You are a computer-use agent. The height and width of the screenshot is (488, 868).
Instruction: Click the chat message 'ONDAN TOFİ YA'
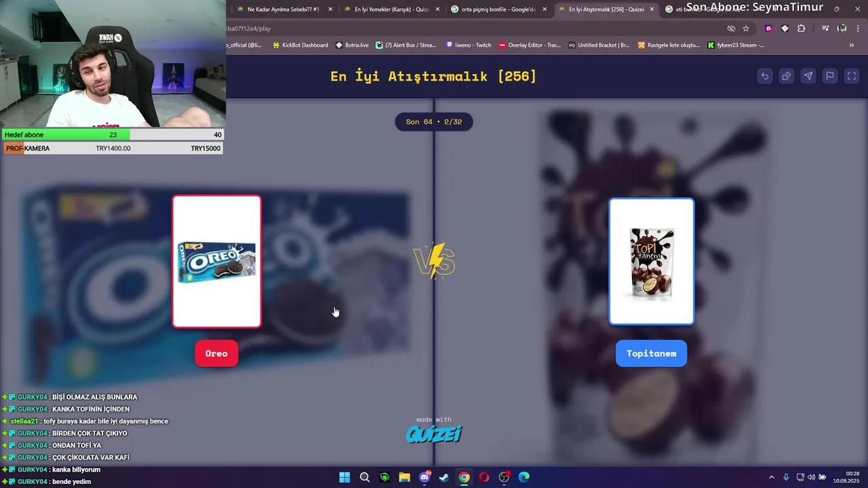click(77, 445)
